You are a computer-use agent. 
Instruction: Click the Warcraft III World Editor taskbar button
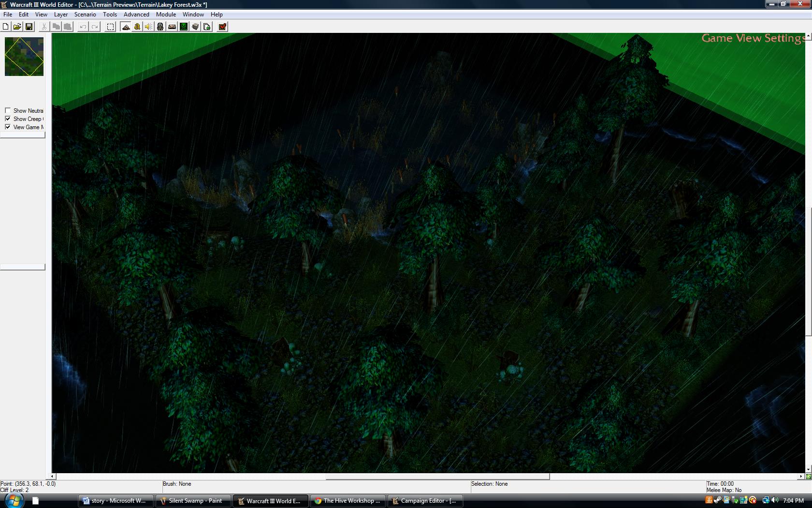(x=271, y=501)
